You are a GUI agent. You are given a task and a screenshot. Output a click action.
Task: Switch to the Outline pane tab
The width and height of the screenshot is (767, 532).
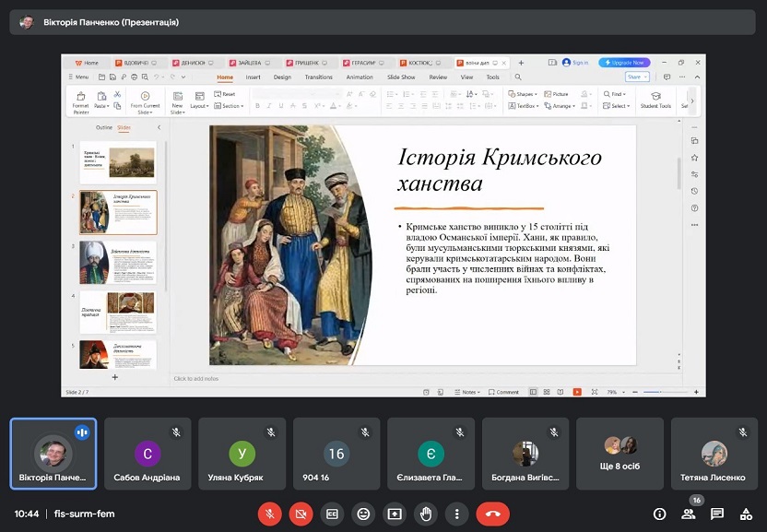click(103, 127)
